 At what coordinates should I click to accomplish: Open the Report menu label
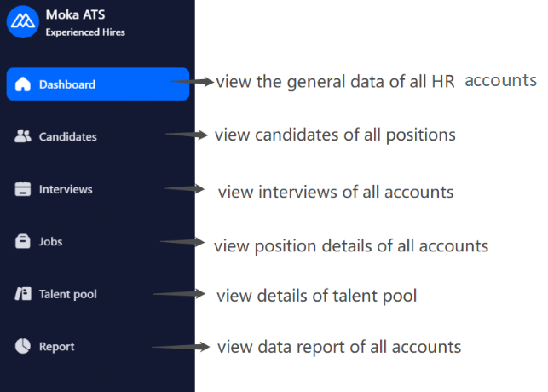[57, 347]
